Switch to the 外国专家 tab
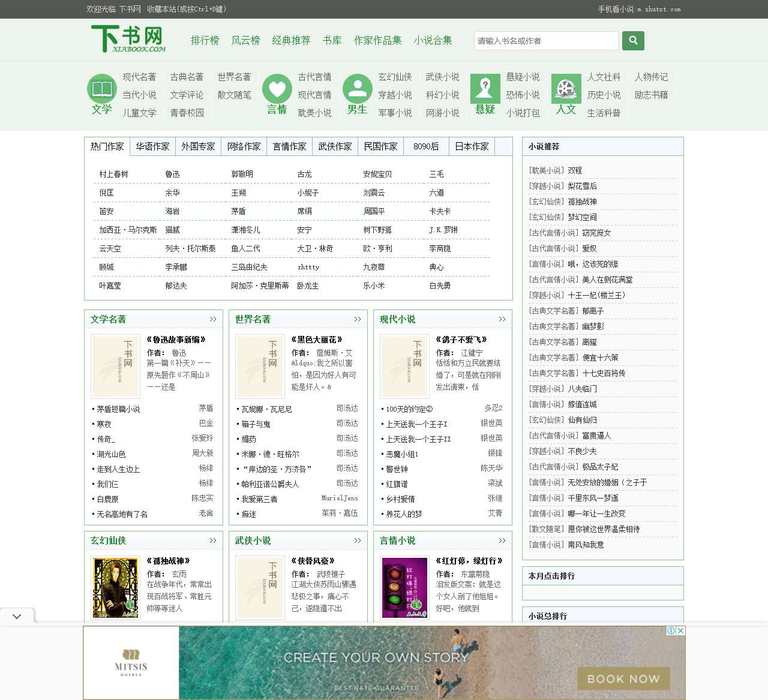768x700 pixels. (x=199, y=146)
